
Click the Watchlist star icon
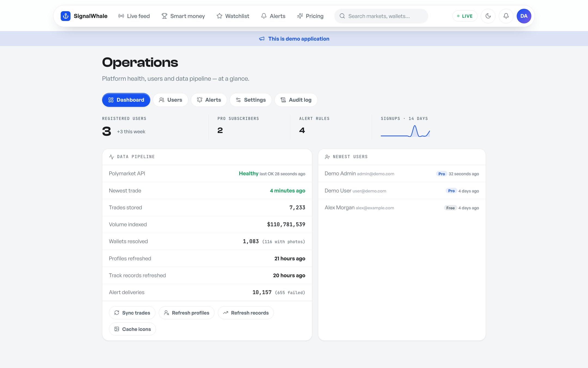click(219, 16)
